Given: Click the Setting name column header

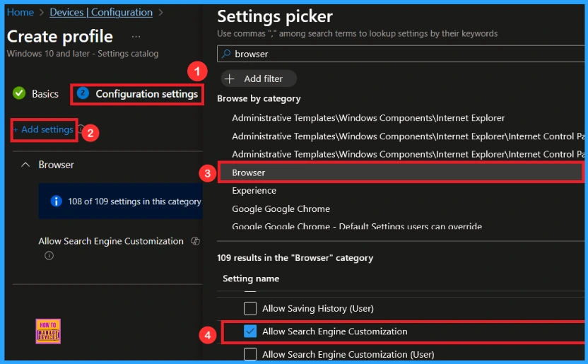Looking at the screenshot, I should click(251, 278).
